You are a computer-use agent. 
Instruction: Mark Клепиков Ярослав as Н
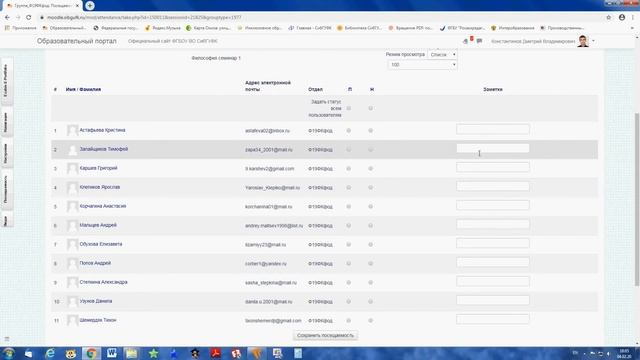[371, 188]
